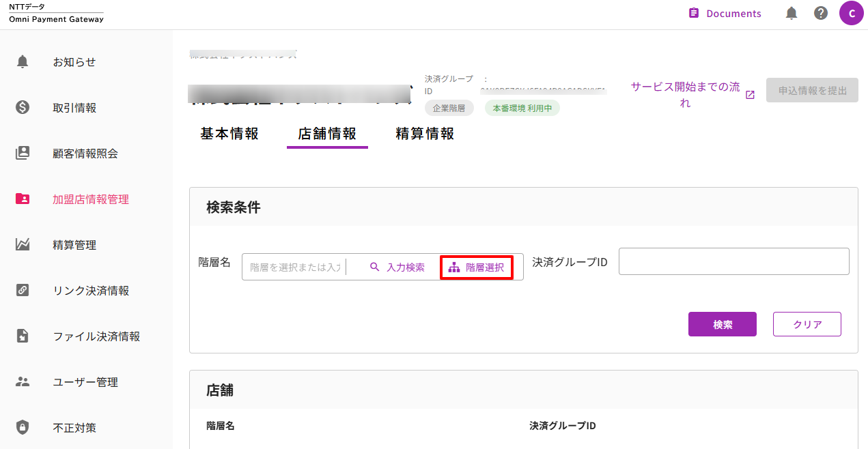Go to ユーザー管理 menu item

tap(86, 382)
